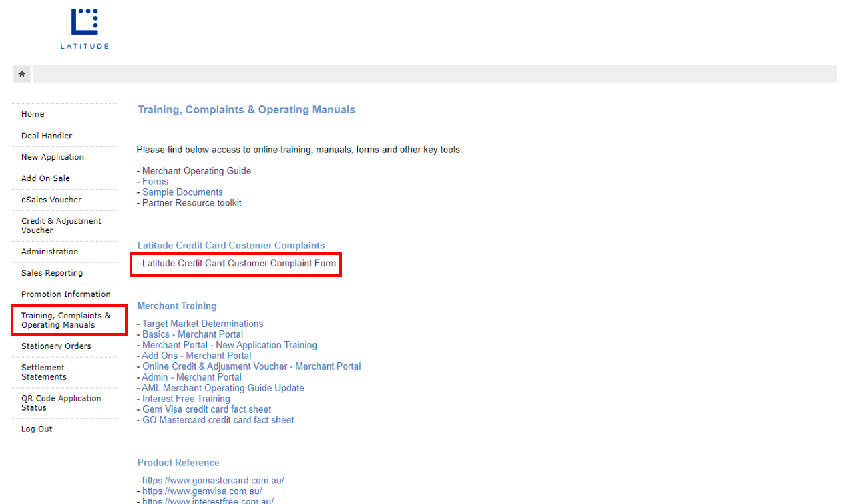Open the Deal Handler menu item

(x=47, y=136)
